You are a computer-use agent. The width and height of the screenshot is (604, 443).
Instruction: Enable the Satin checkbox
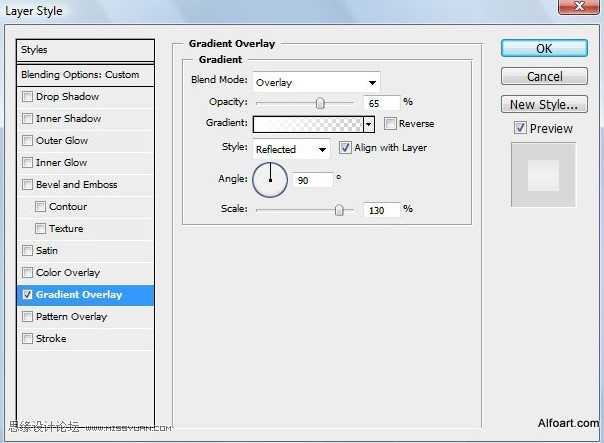click(27, 250)
